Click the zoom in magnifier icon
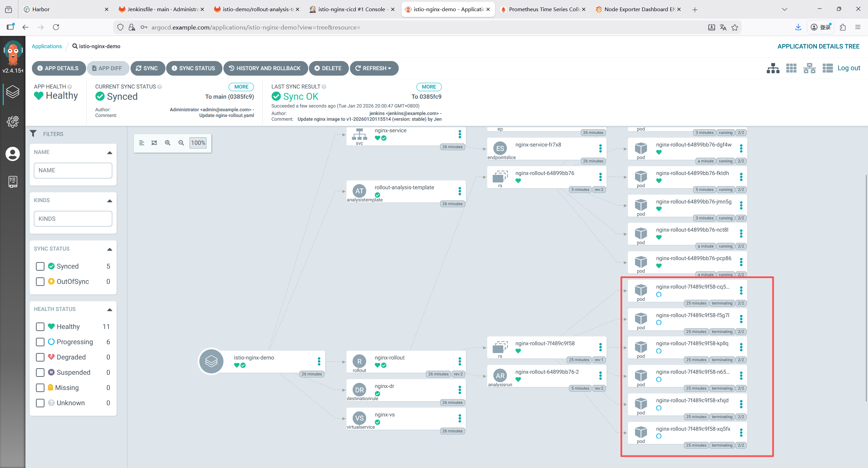 coord(167,143)
